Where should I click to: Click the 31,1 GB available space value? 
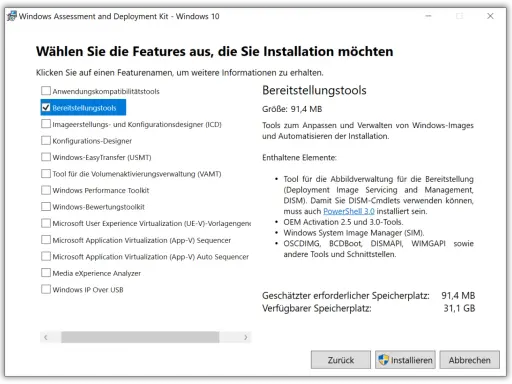[x=459, y=308]
